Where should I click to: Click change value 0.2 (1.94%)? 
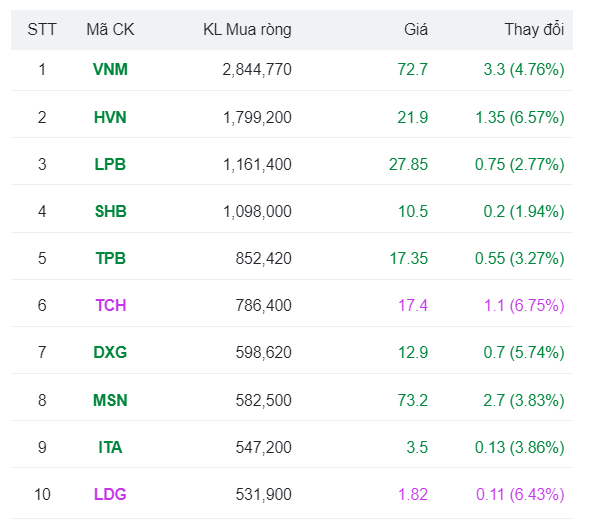point(524,211)
